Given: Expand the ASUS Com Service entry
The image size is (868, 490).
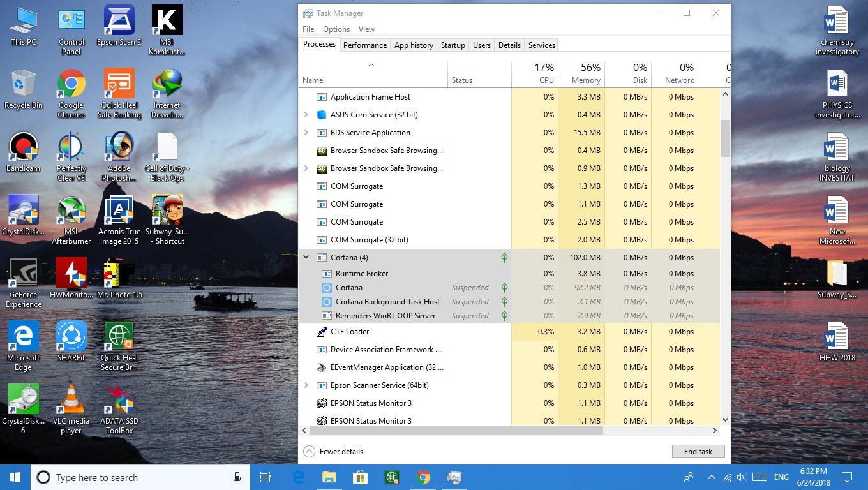Looking at the screenshot, I should tap(306, 114).
